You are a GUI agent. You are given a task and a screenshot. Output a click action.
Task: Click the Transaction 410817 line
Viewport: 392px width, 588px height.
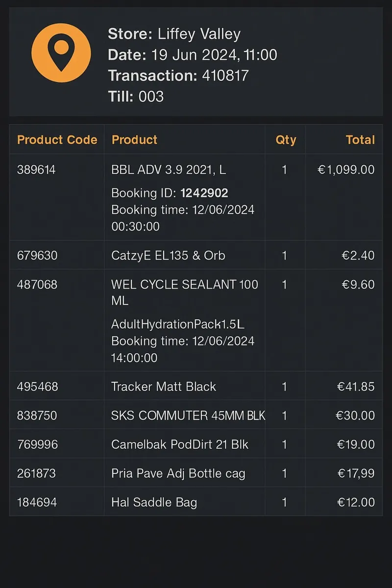(x=178, y=75)
